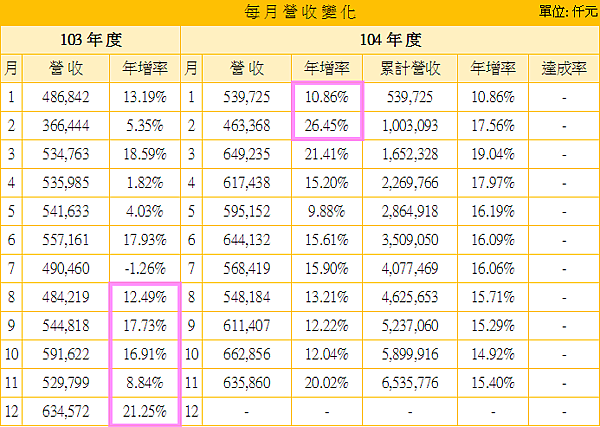Click the cell 591,622
Screen dimensions: 600x427
[66, 354]
